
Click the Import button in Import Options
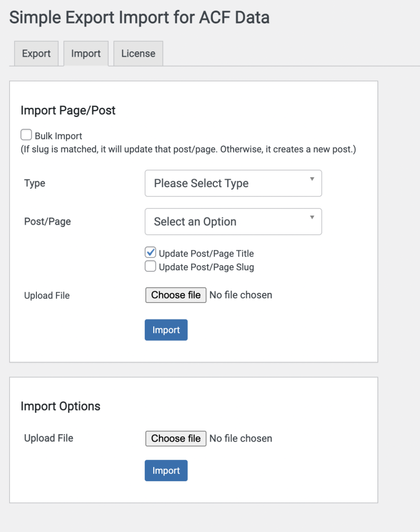[166, 470]
